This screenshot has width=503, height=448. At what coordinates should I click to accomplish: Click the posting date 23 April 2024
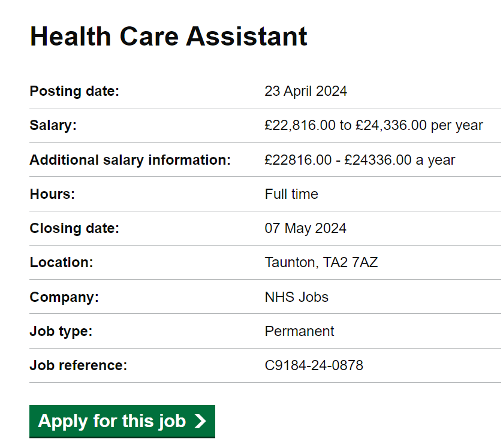(x=306, y=91)
